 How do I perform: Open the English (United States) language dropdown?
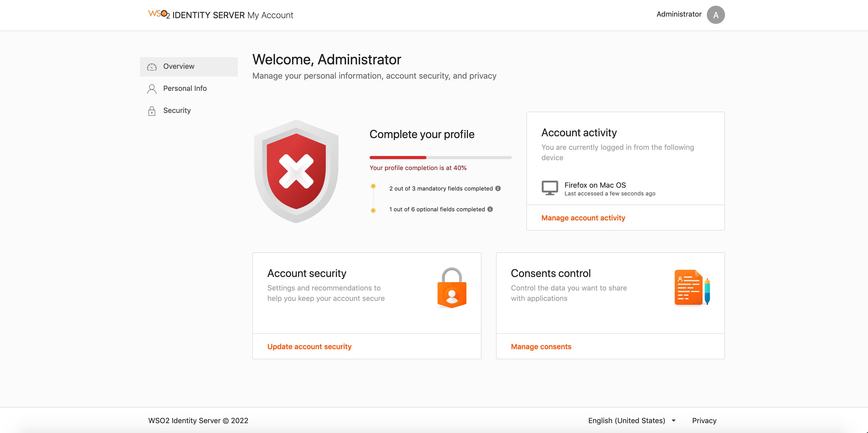coord(632,420)
